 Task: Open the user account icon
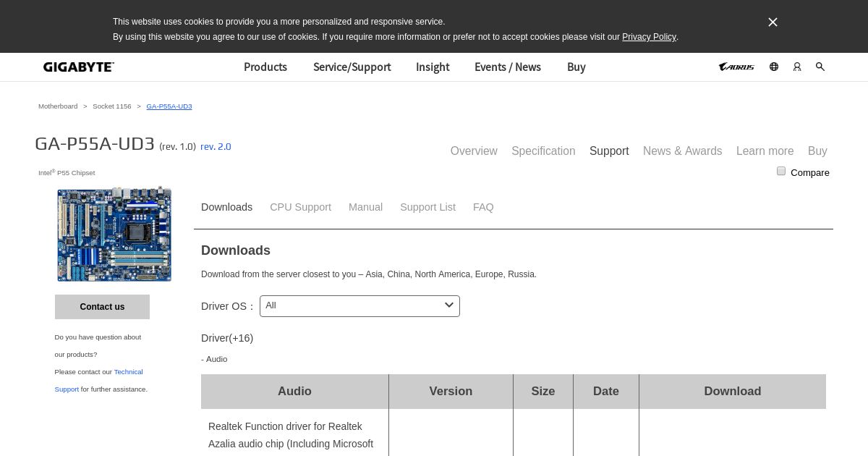click(x=797, y=67)
